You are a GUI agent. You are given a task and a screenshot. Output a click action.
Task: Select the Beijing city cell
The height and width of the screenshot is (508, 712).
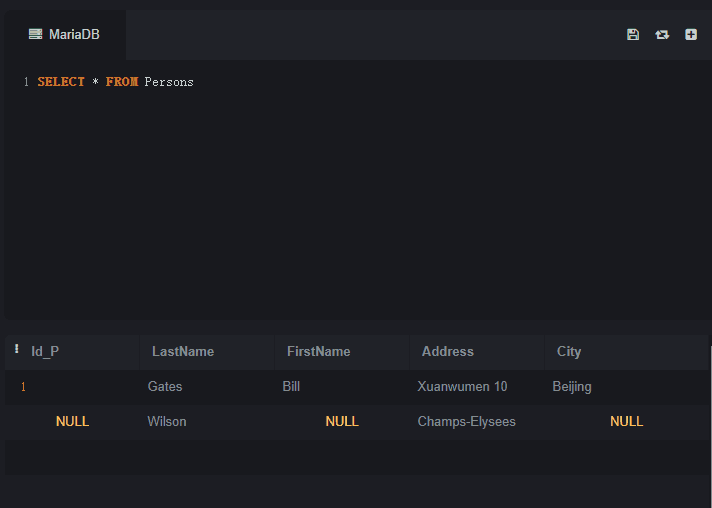[x=572, y=387]
